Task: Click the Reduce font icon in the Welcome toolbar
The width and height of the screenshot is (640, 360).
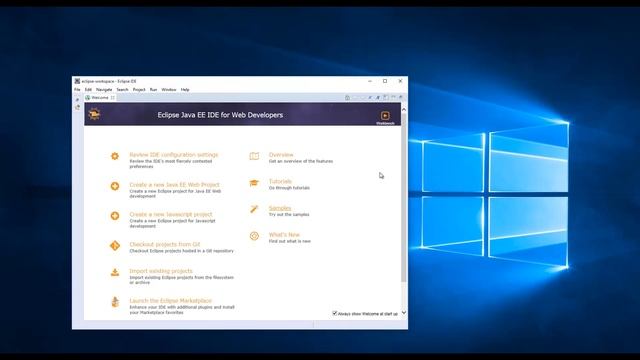Action: tap(370, 98)
